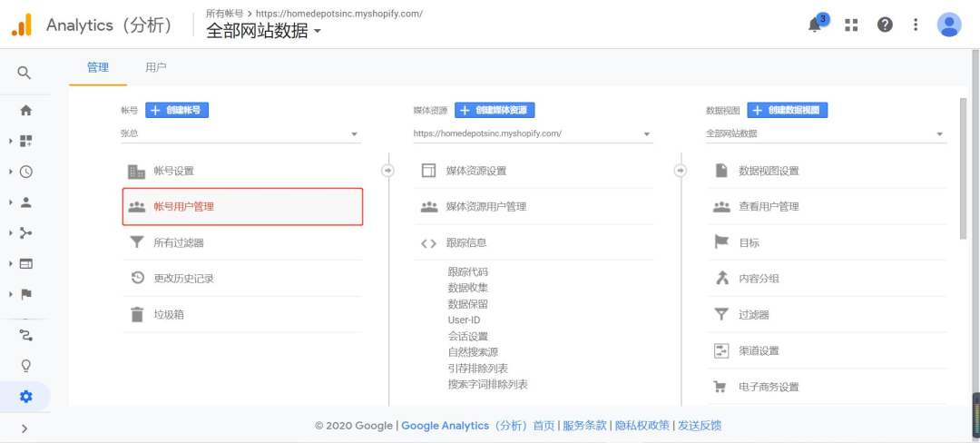Screen dimensions: 980x443
Task: Open Realtime clock icon in sidebar
Action: click(25, 172)
